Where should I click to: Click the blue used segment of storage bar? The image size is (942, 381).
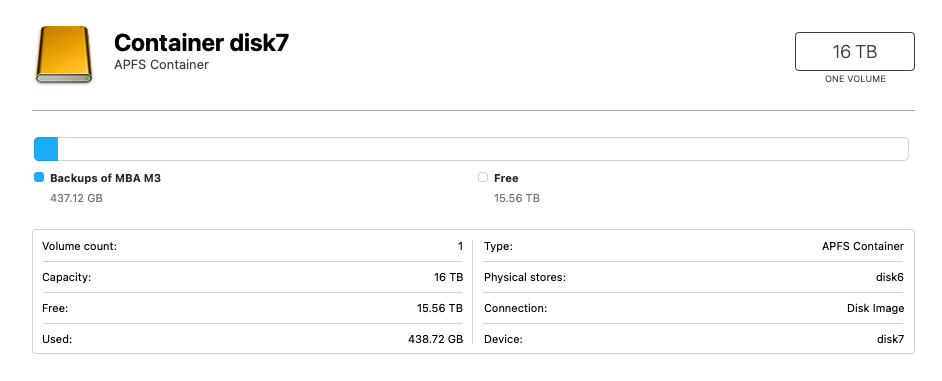[46, 149]
